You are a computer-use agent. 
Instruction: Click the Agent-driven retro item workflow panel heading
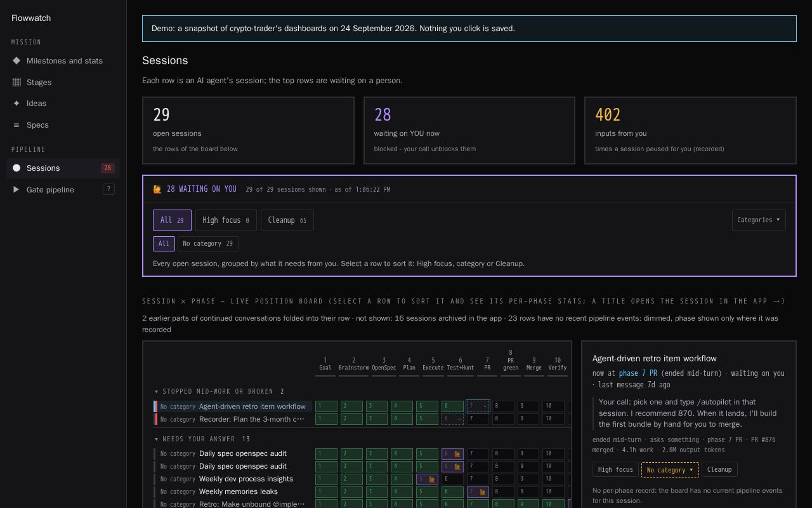pos(654,359)
